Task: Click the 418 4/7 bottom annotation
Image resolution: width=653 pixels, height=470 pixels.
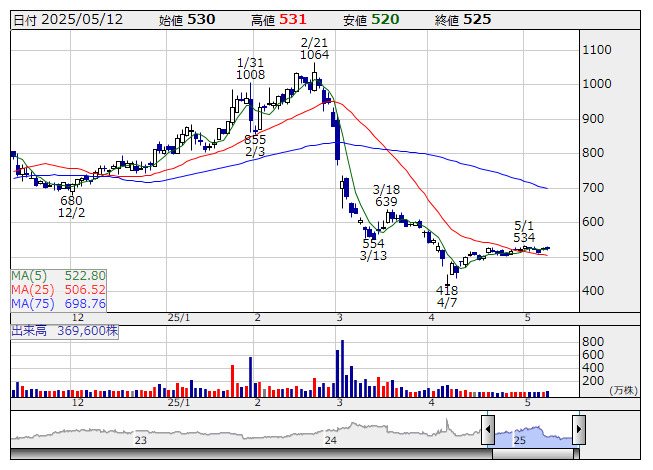Action: click(447, 296)
